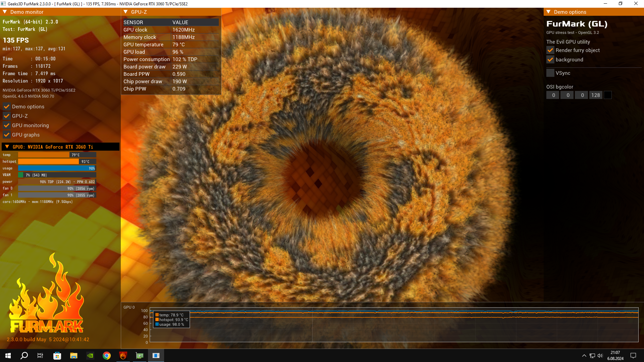Select the Chip power draw row
This screenshot has height=362, width=644.
coord(171,82)
